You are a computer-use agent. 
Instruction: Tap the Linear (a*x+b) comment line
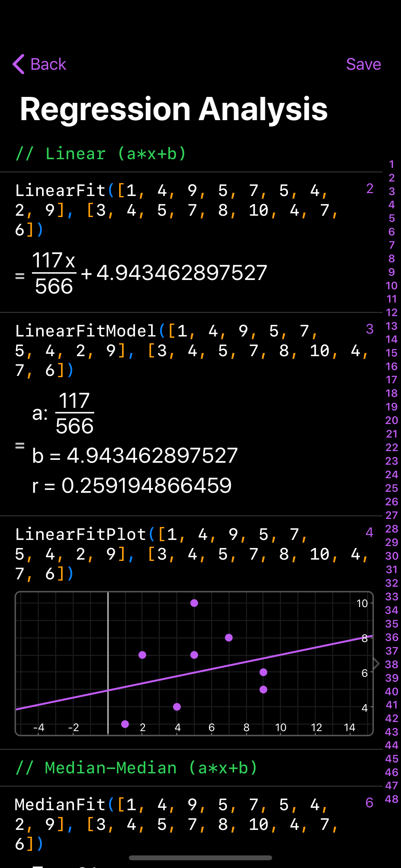click(101, 154)
